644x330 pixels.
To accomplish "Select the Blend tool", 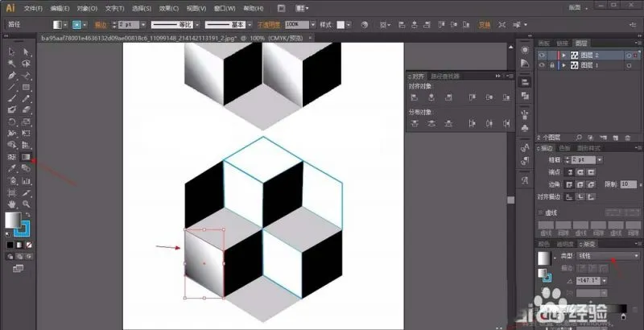I will pos(26,168).
